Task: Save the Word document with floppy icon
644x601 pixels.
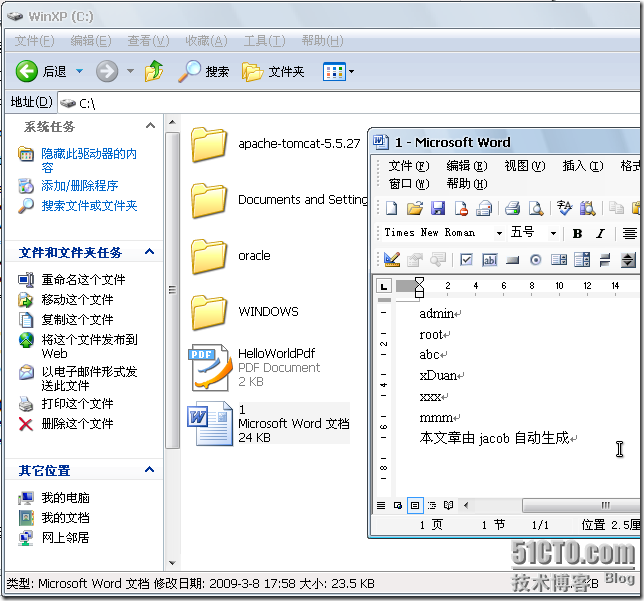Action: point(438,208)
